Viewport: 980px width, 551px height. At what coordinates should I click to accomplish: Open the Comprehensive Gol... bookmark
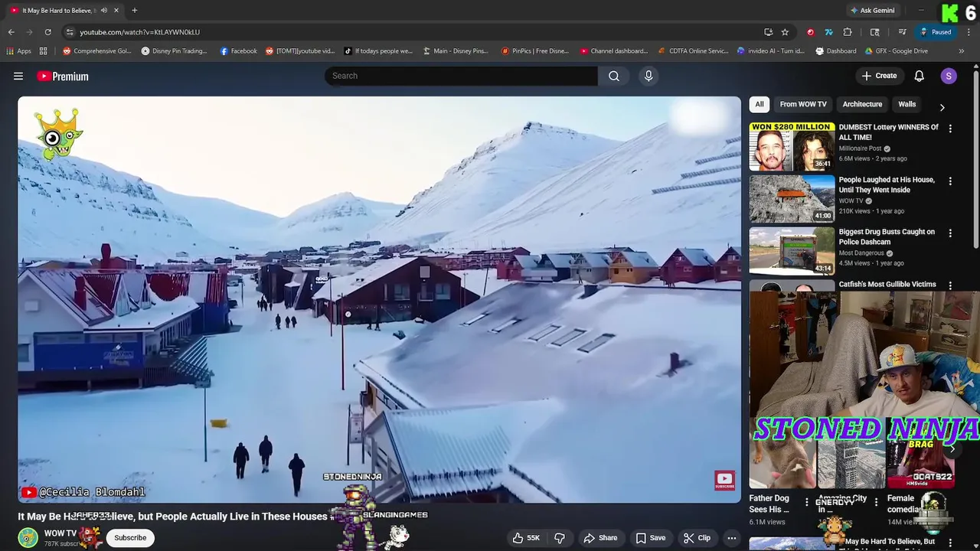pos(96,51)
